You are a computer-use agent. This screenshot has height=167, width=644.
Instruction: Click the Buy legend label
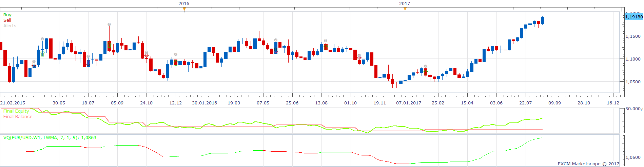7,15
